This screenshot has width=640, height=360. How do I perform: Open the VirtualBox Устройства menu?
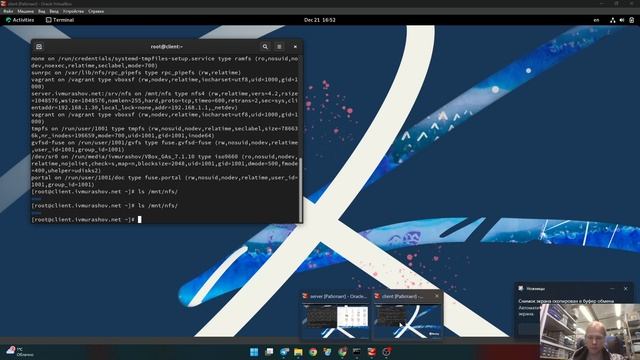point(73,11)
